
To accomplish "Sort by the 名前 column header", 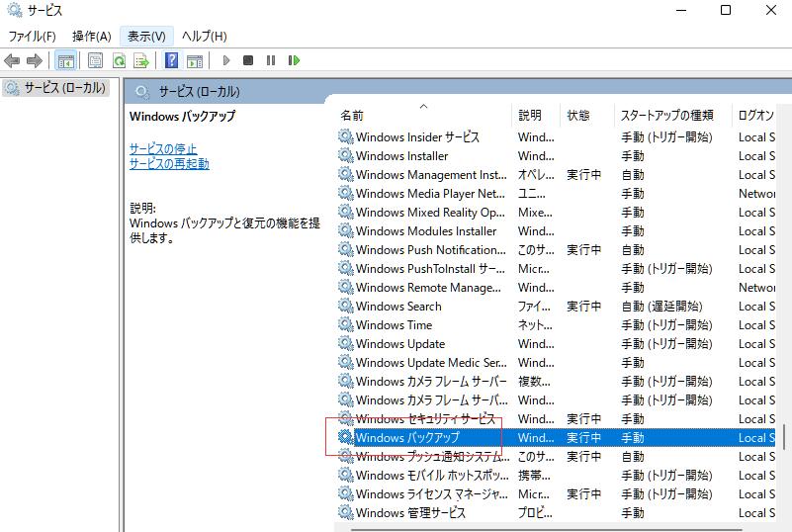I will click(x=423, y=115).
